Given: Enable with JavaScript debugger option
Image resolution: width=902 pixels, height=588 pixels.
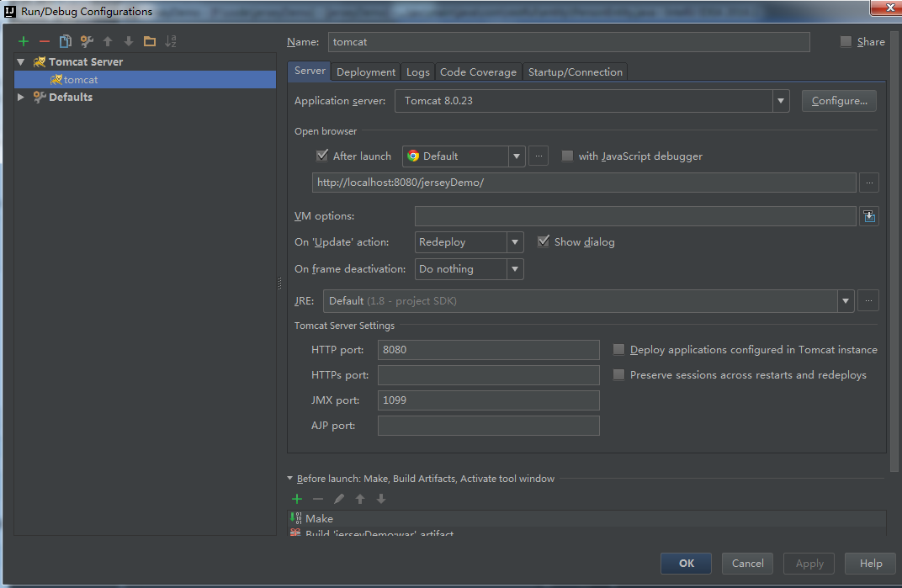Looking at the screenshot, I should [x=567, y=156].
